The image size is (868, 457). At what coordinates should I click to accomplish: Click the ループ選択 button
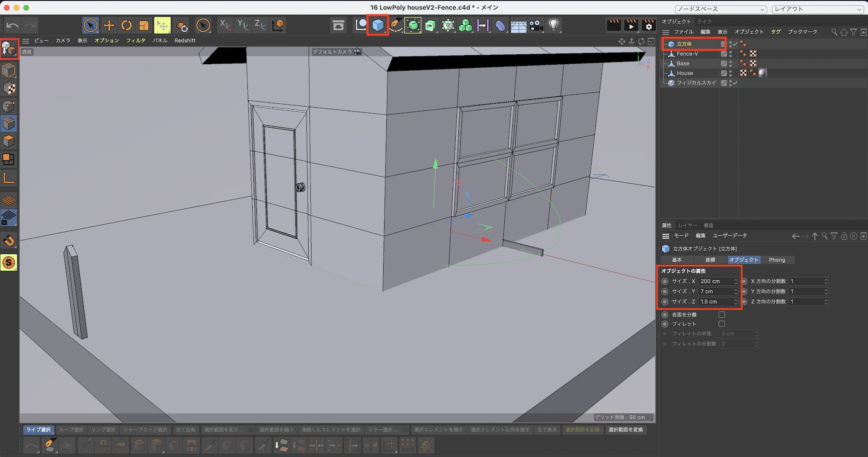point(71,430)
